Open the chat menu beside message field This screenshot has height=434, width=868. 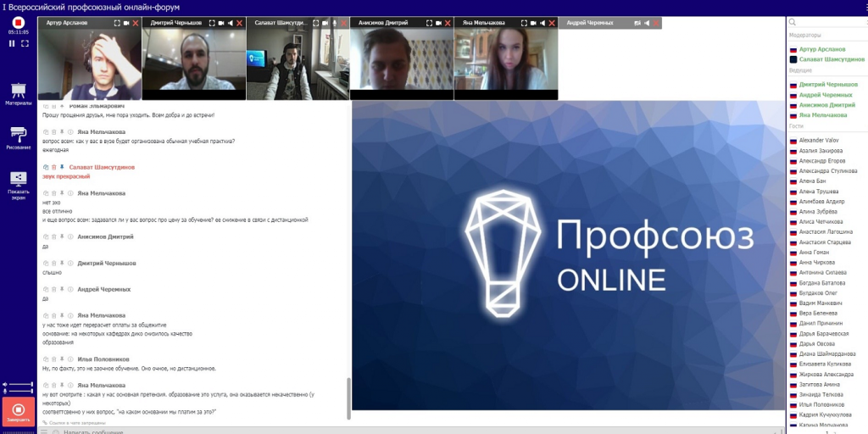coord(44,431)
